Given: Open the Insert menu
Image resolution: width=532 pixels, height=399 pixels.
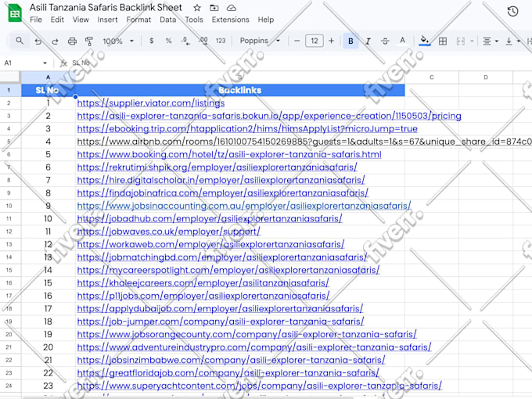Looking at the screenshot, I should 107,20.
